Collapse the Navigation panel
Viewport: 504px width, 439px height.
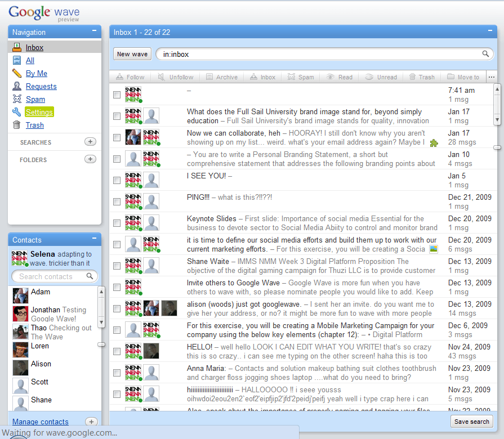[94, 32]
